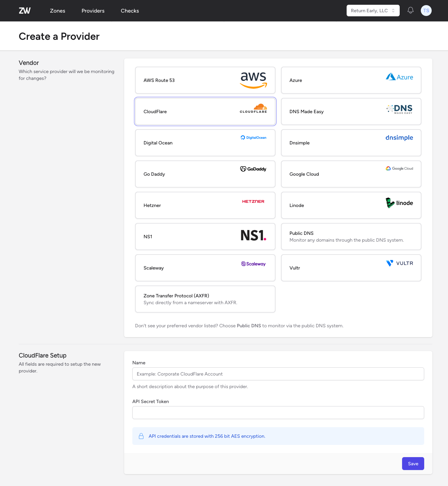Open the TS user avatar menu
The image size is (448, 486).
click(426, 10)
